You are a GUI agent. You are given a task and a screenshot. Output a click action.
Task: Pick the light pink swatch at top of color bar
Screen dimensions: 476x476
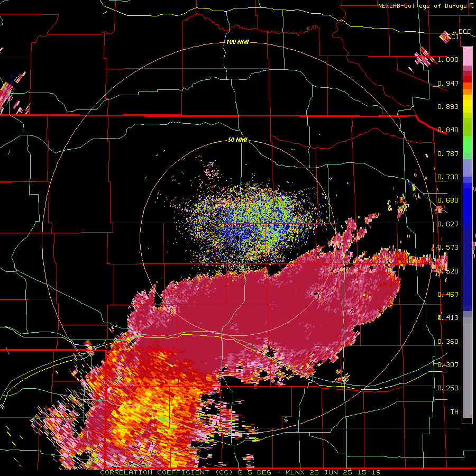point(467,56)
